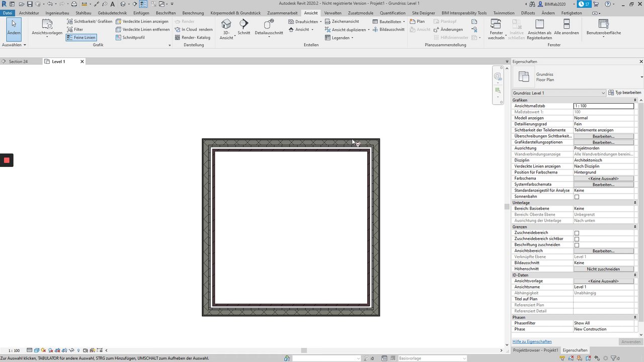Toggle Zuschneidebereich sichtbar checkbox
The image size is (644, 362).
[577, 239]
